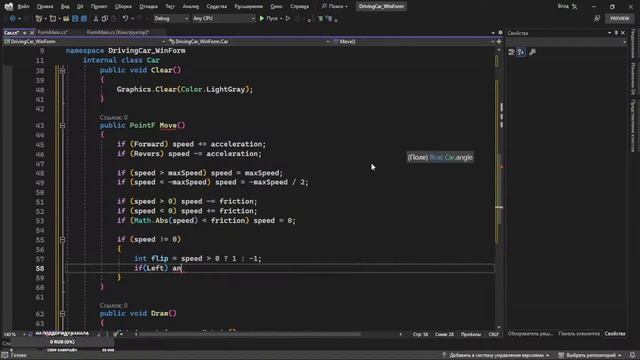640x360 pixels.
Task: Open the Окно menu
Action: [x=276, y=6]
